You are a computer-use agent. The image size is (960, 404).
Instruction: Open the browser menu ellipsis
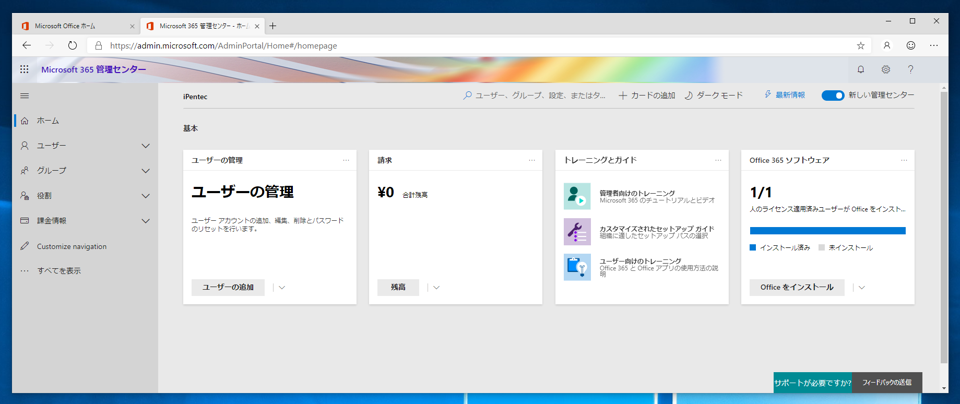pos(934,45)
